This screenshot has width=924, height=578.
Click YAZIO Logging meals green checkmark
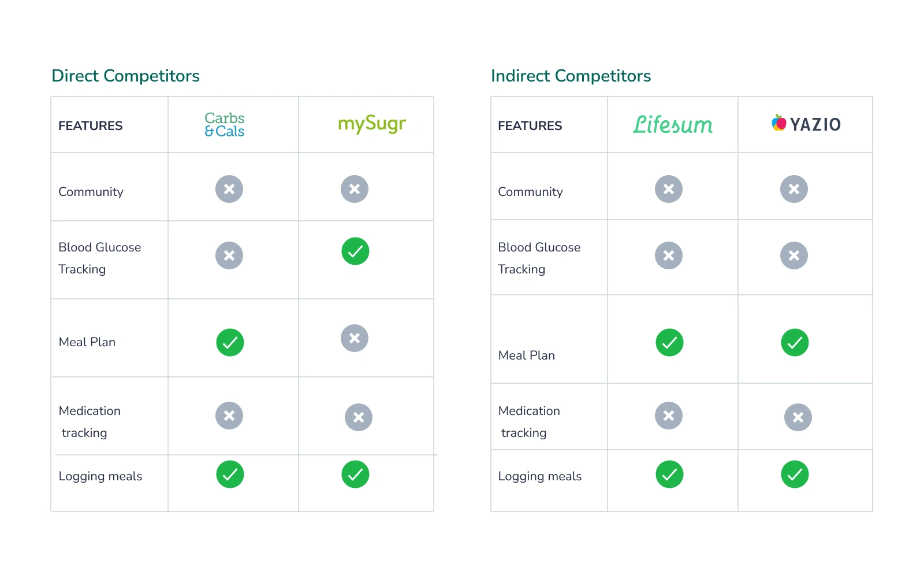click(795, 475)
